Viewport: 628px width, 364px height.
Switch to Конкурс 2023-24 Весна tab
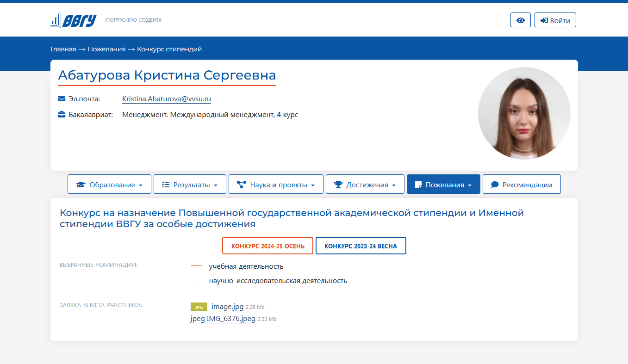coord(361,246)
